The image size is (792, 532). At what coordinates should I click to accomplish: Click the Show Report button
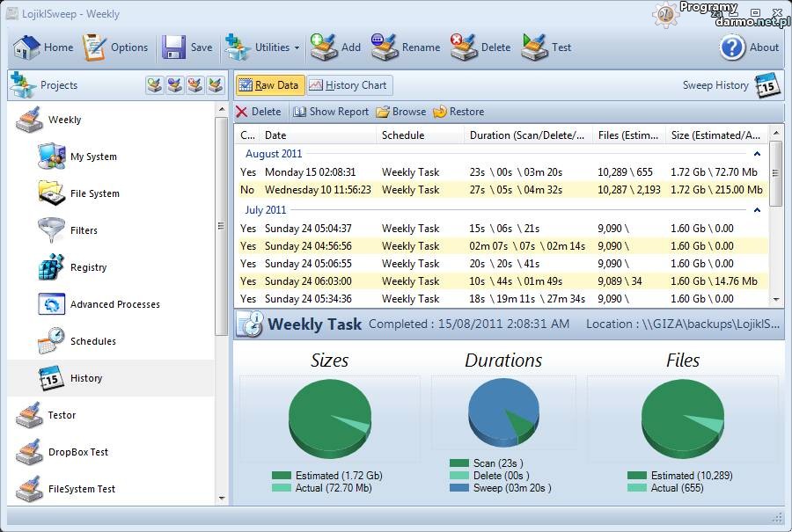[331, 112]
